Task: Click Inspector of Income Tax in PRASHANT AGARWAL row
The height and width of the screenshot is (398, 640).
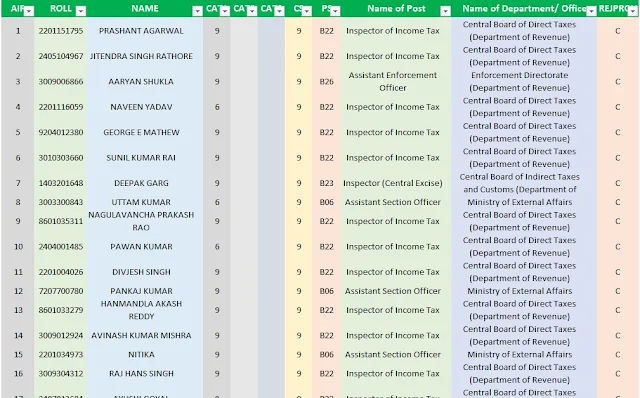Action: point(393,31)
